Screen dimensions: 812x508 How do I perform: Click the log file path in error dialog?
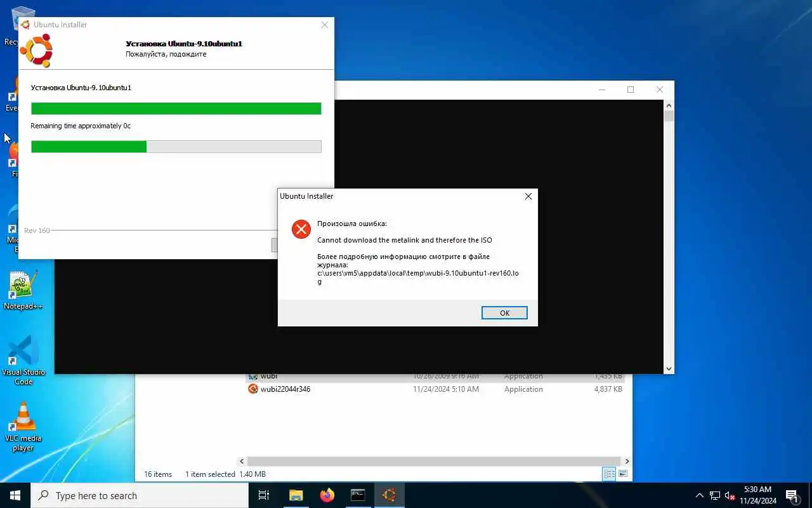[x=418, y=277]
